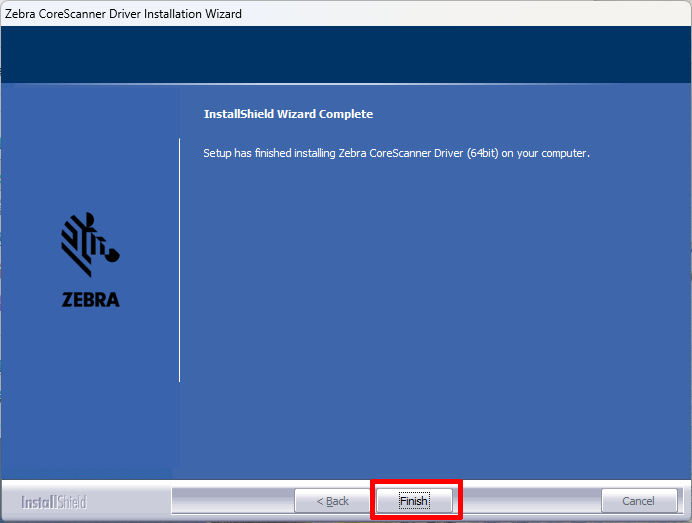
Task: Click the InstallShield branding logo
Action: (55, 501)
